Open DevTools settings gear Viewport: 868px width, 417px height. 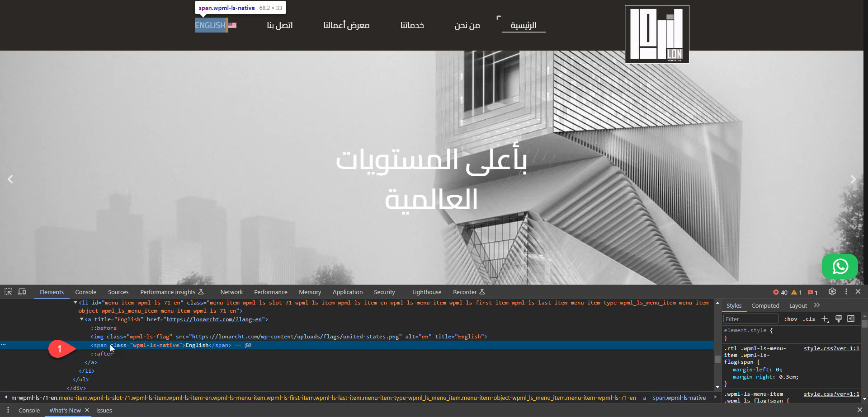(832, 292)
